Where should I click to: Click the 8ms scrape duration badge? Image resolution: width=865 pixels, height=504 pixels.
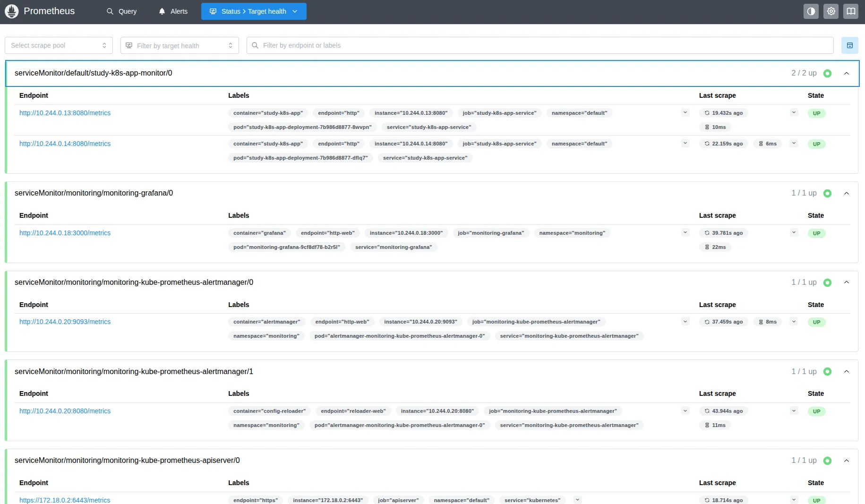pyautogui.click(x=767, y=322)
